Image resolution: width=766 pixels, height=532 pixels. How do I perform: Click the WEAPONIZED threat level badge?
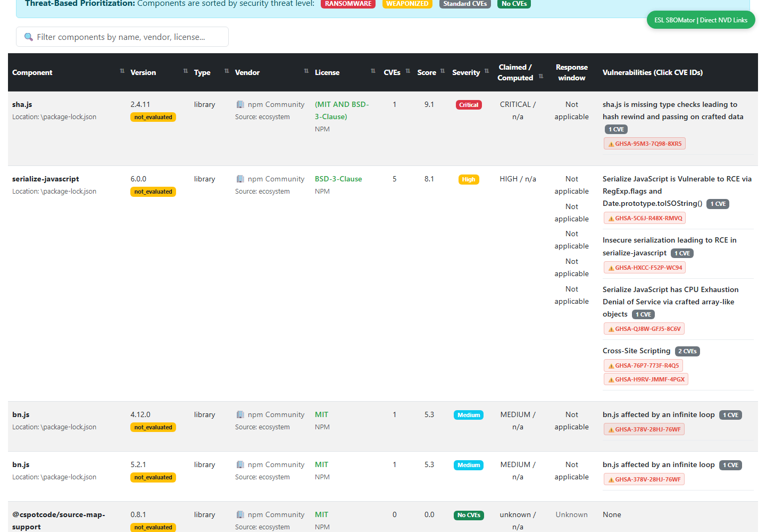(407, 4)
